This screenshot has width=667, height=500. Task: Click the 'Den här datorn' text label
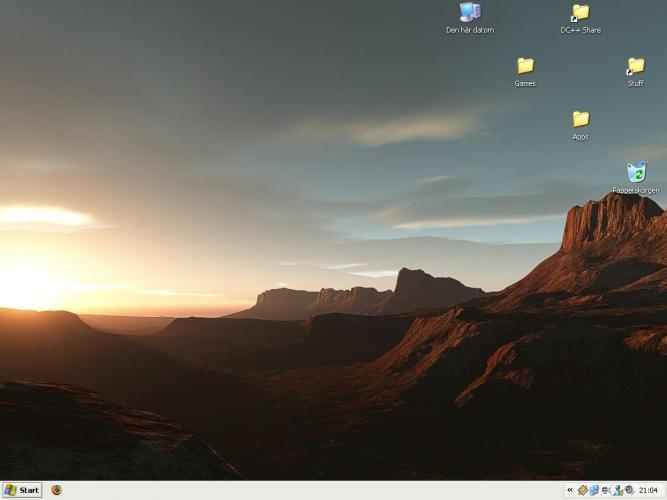coord(470,30)
